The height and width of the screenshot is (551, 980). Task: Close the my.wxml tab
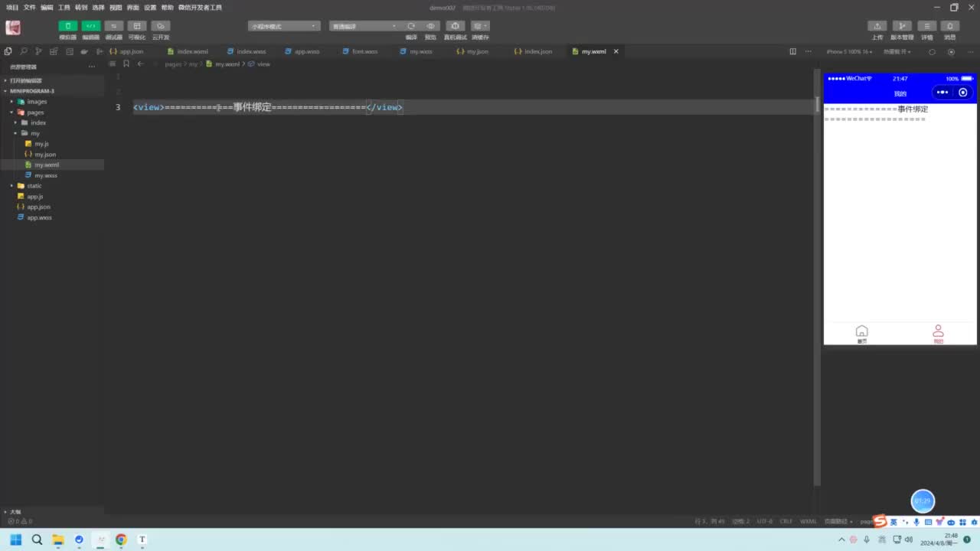click(x=616, y=51)
